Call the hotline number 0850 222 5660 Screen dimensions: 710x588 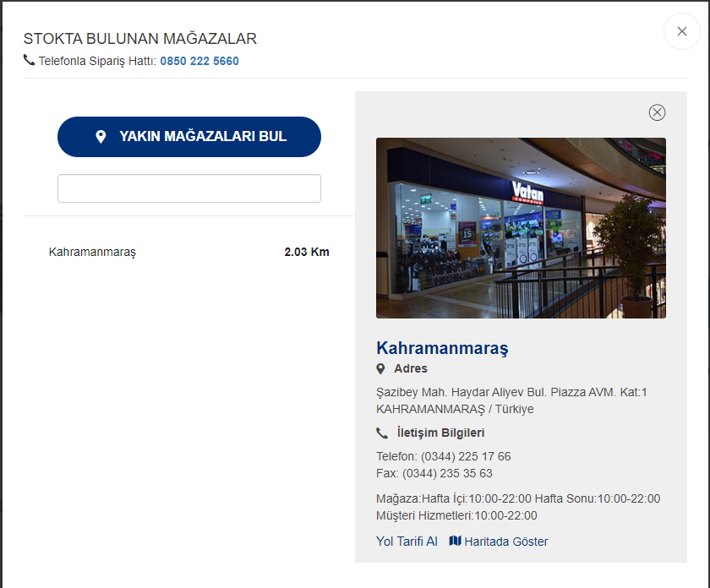tap(199, 61)
